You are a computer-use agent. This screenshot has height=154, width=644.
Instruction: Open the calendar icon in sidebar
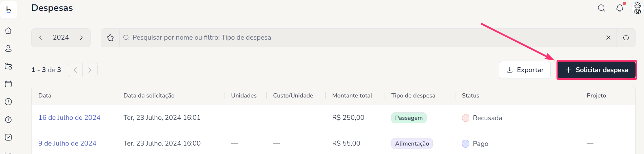(x=8, y=84)
